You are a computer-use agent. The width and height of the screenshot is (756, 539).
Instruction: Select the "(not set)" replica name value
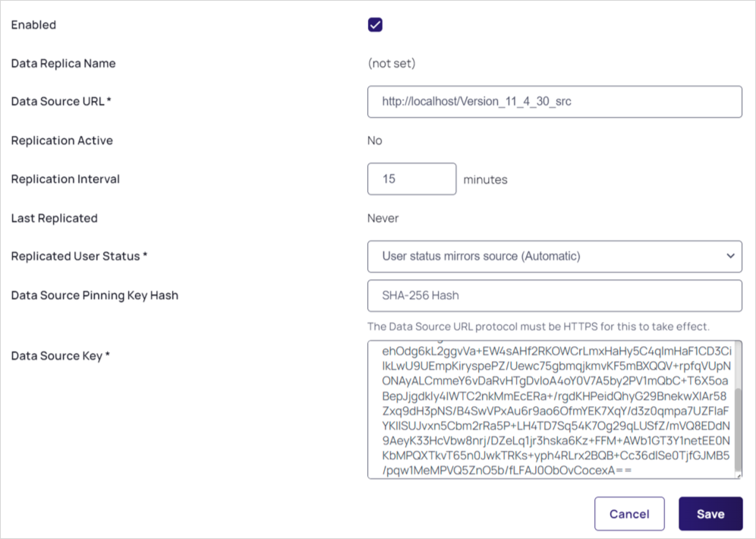(x=392, y=64)
